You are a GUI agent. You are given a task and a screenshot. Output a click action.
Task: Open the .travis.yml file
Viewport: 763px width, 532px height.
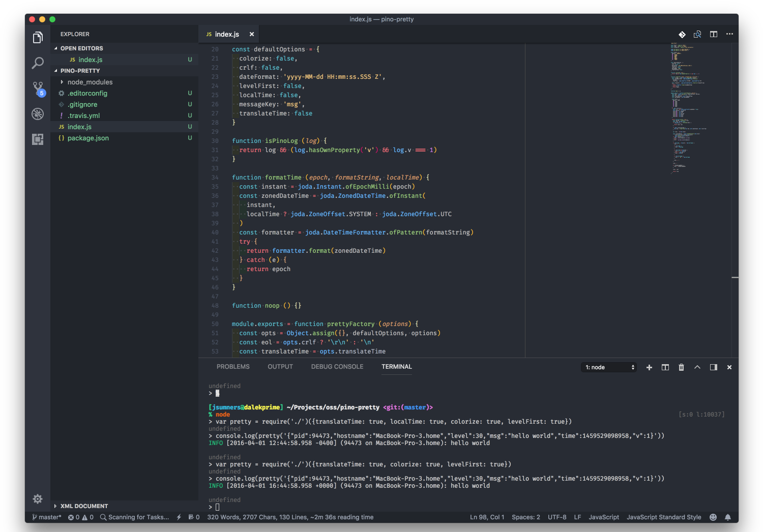pos(125,115)
